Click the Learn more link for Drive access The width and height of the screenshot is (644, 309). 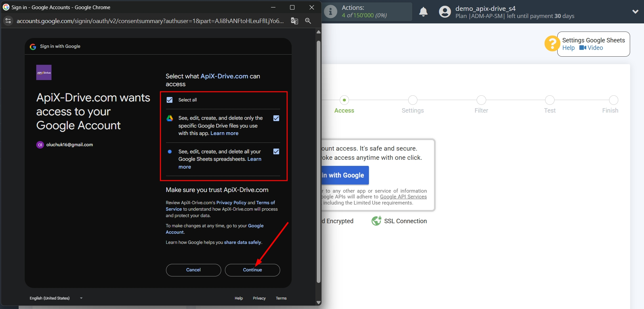pyautogui.click(x=224, y=133)
